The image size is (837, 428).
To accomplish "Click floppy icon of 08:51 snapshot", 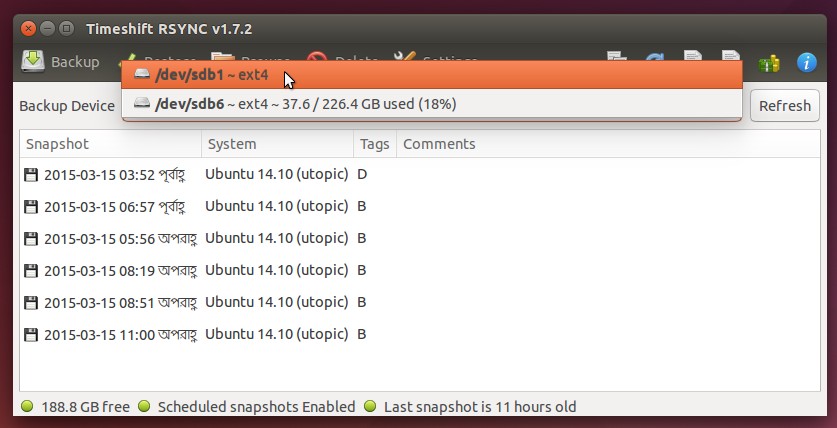I will (x=31, y=303).
